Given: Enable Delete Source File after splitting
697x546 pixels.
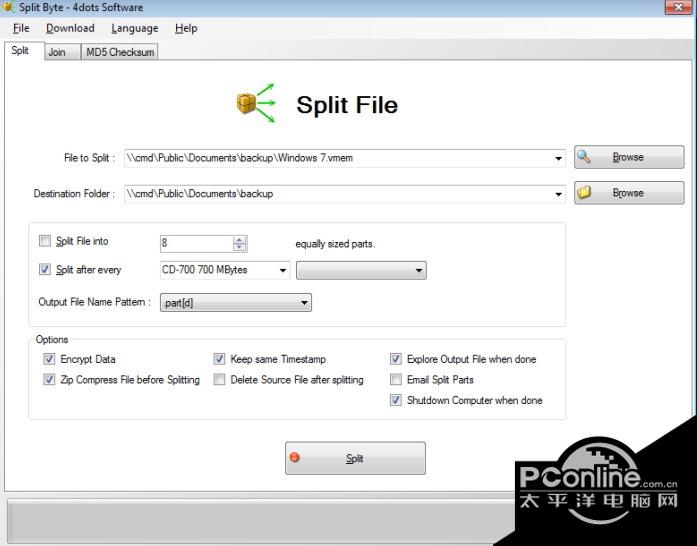Looking at the screenshot, I should [219, 379].
